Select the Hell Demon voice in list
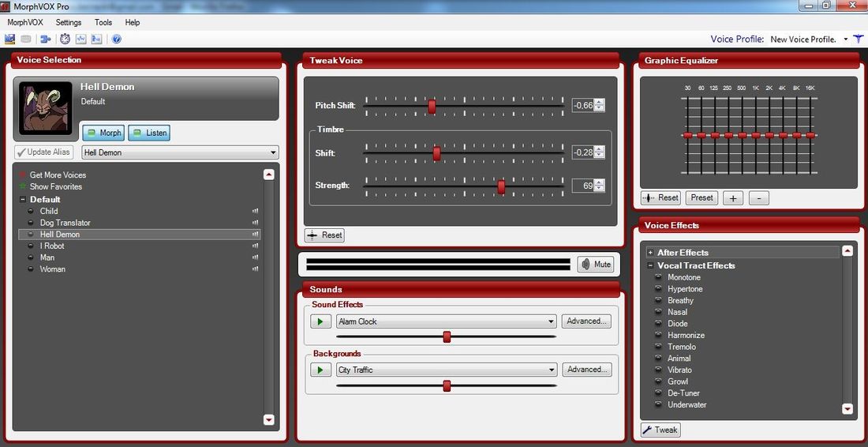This screenshot has width=868, height=447. (x=140, y=235)
